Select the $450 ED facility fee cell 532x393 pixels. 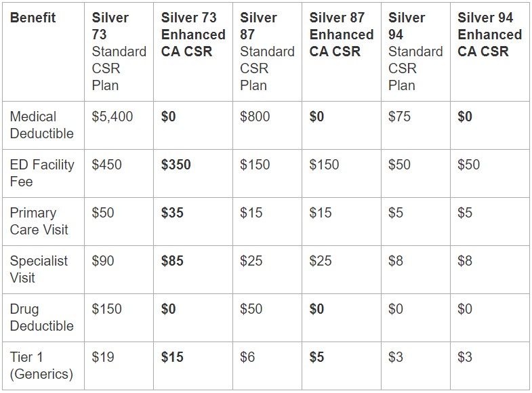107,165
